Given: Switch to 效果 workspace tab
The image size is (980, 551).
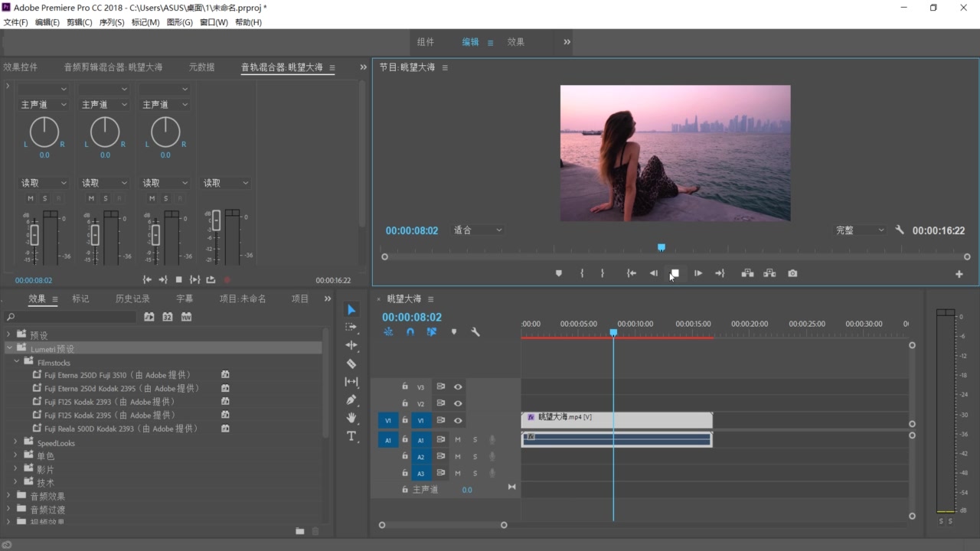Looking at the screenshot, I should [516, 42].
